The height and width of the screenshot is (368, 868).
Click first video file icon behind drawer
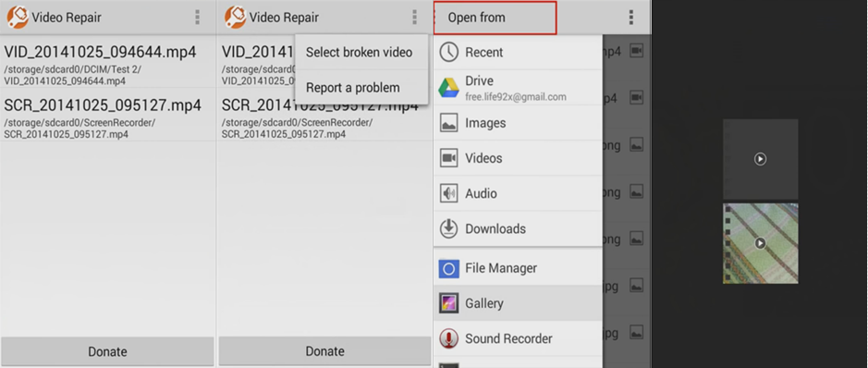pos(637,52)
